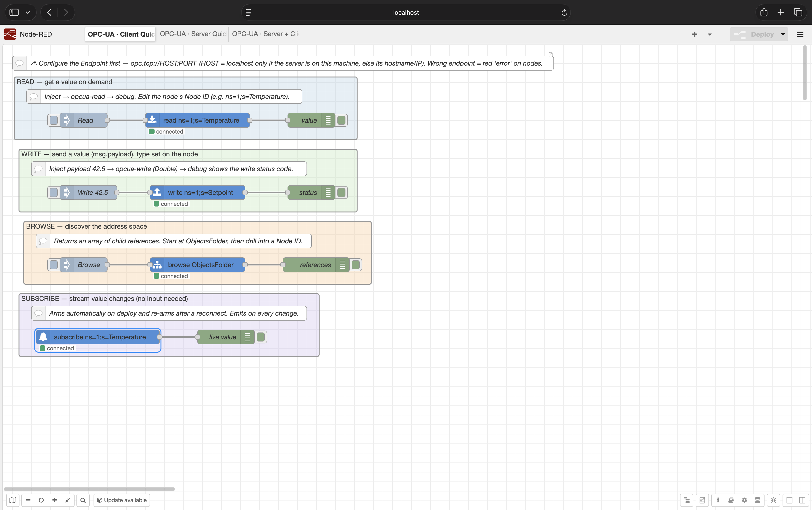812x510 pixels.
Task: Switch to OPC-UA · Client Quickstart tab
Action: [x=120, y=34]
